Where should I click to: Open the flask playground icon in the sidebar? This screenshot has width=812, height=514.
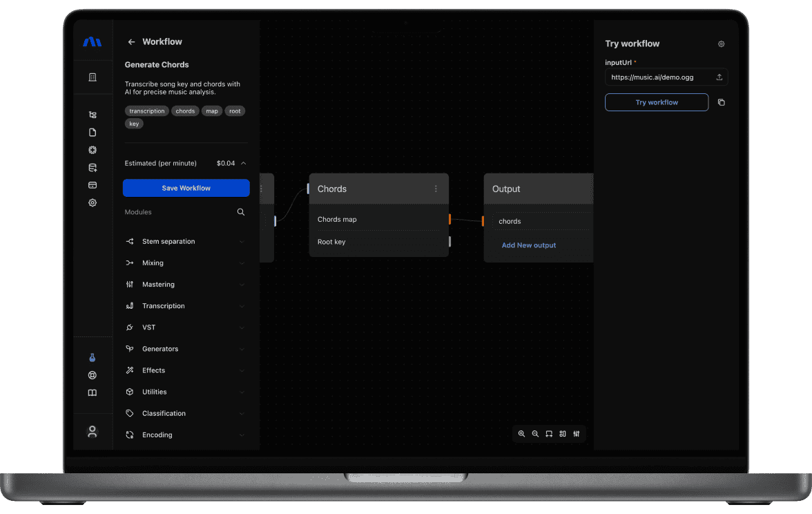point(92,358)
